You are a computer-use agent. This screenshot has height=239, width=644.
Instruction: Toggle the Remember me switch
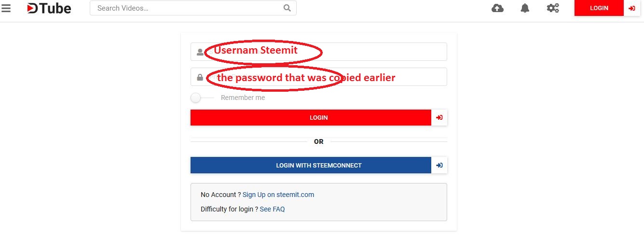(196, 98)
